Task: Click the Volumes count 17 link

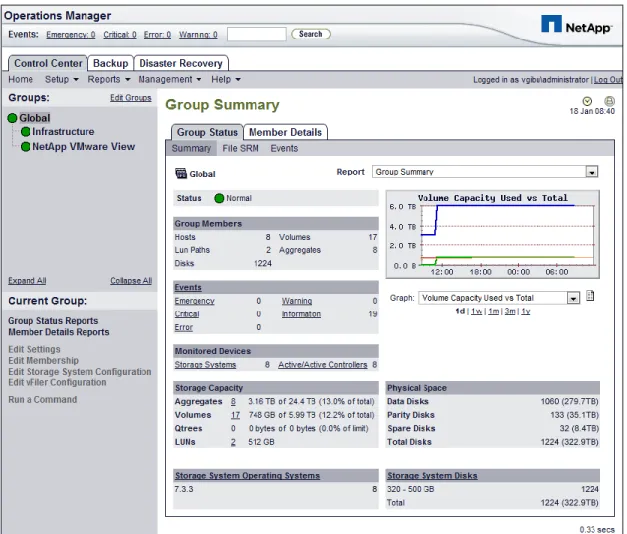Action: (x=235, y=415)
